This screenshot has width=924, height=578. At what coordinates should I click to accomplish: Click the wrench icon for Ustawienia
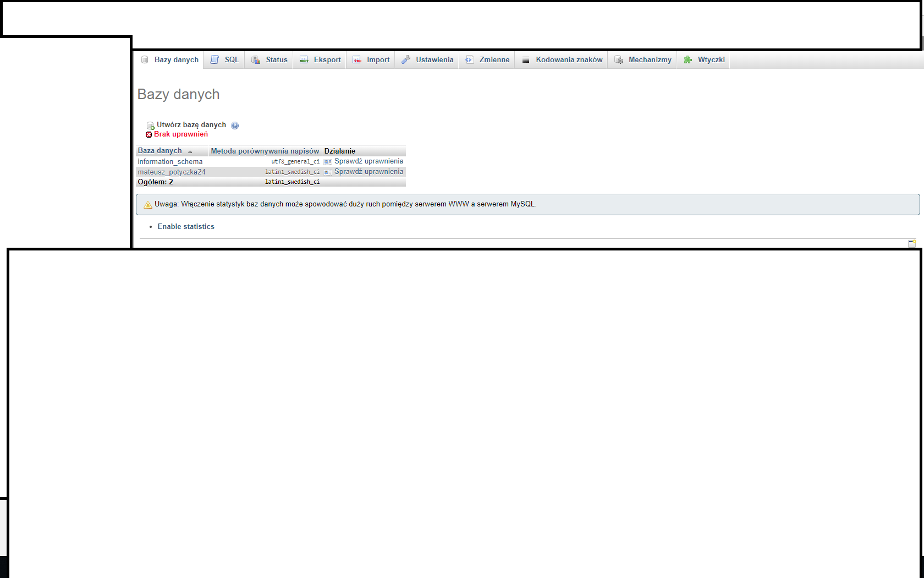(x=406, y=60)
